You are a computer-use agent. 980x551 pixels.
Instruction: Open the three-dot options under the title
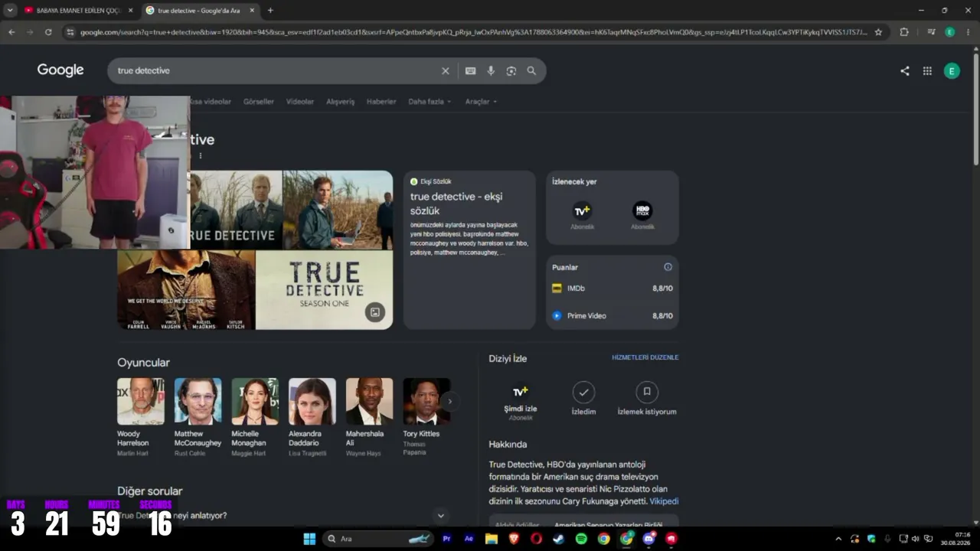point(201,156)
